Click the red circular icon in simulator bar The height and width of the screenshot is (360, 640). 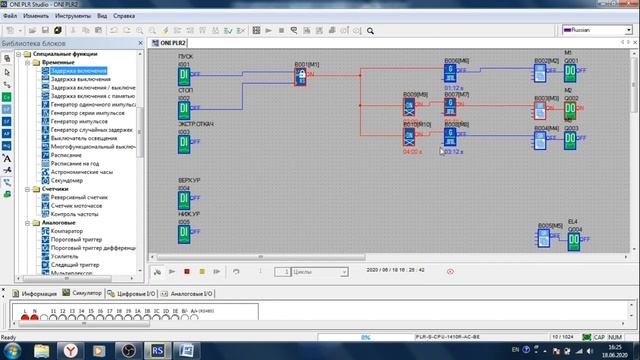450,271
